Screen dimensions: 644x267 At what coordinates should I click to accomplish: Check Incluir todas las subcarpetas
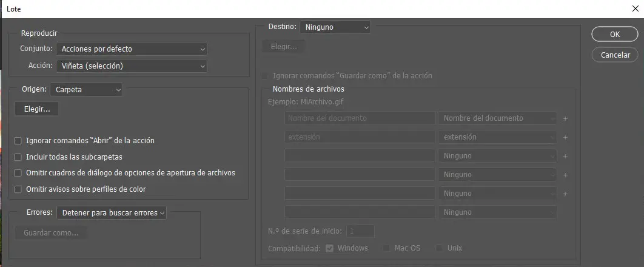tap(18, 157)
